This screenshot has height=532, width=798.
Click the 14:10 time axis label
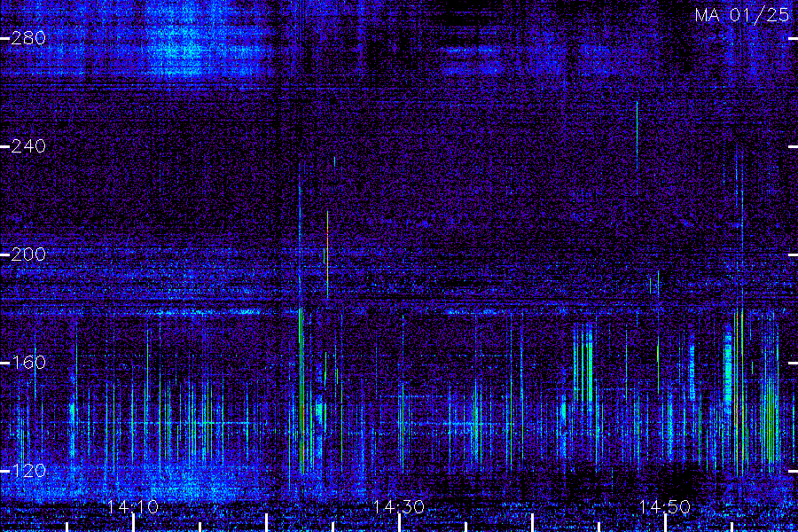133,507
